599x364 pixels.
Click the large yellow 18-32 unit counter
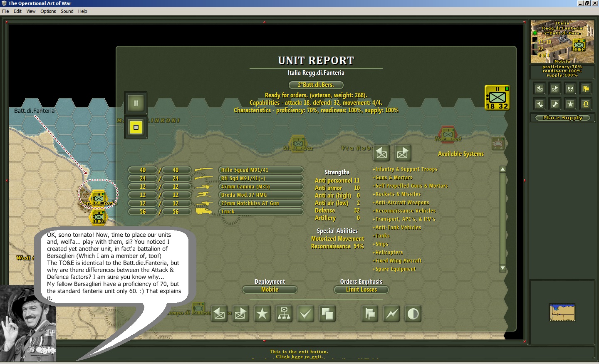click(497, 98)
